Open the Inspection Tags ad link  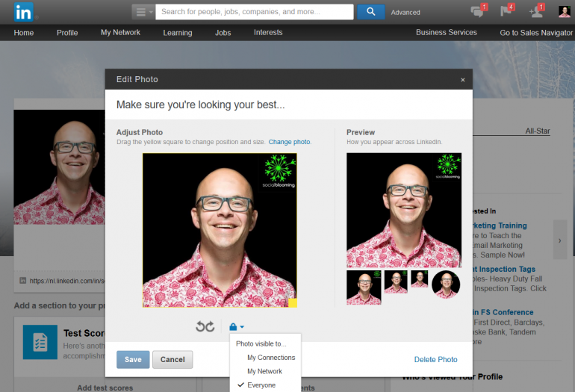pos(504,269)
